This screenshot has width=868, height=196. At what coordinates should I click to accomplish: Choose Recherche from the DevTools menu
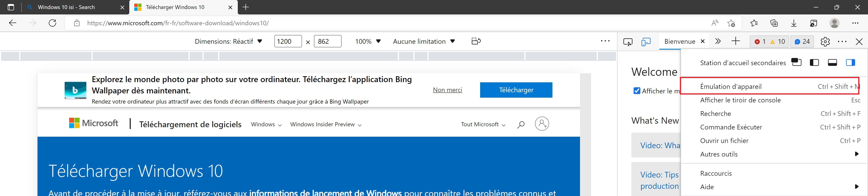774,114
